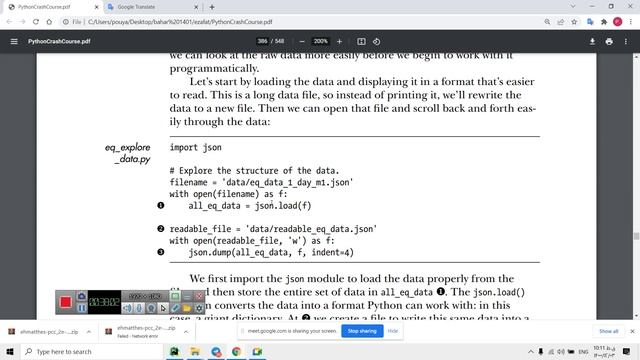
Task: Expand options for failed zip download
Action: pyautogui.click(x=186, y=332)
